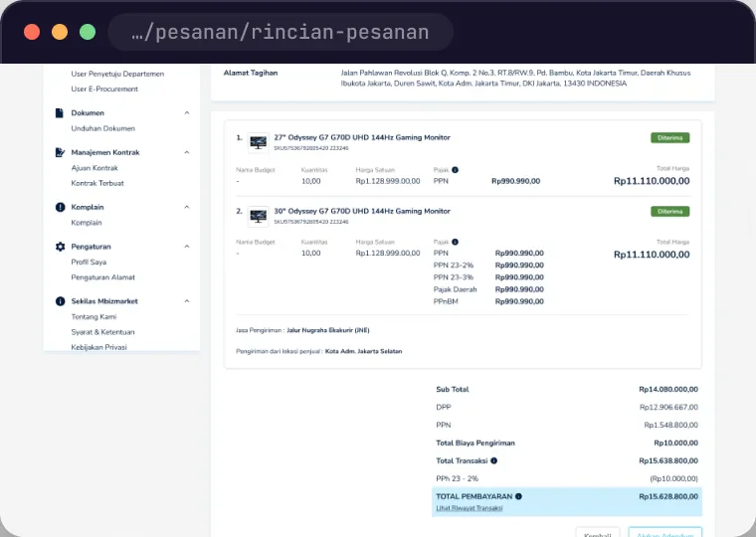
Task: Click the Dokumen section heading
Action: [88, 112]
